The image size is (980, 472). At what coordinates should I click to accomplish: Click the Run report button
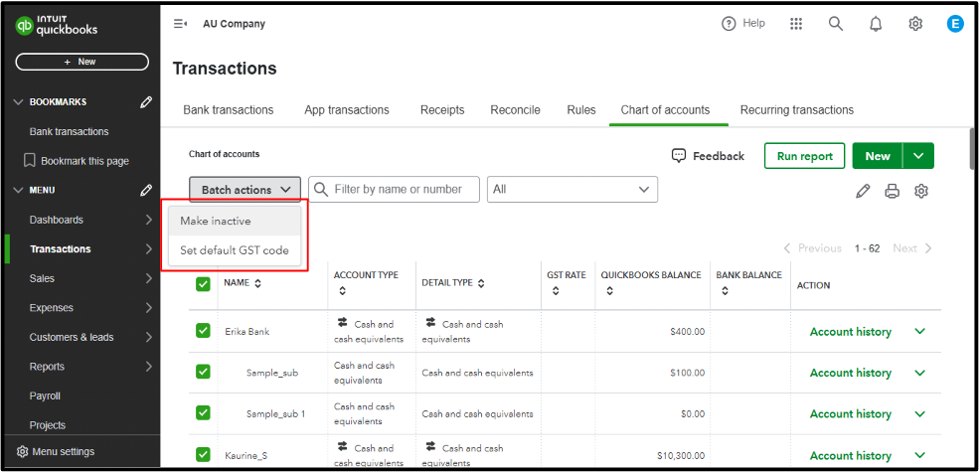click(x=804, y=156)
